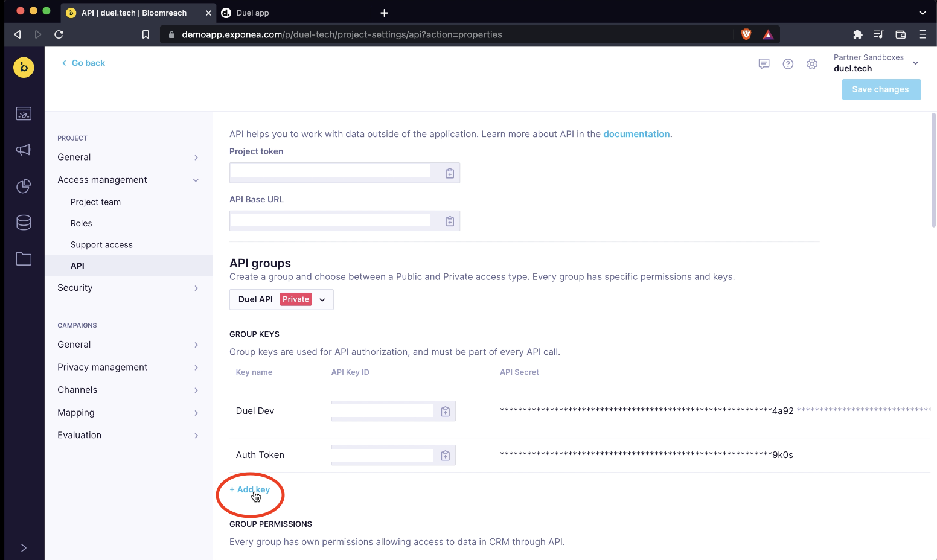Click the Save changes button
The height and width of the screenshot is (560, 937).
(x=880, y=89)
